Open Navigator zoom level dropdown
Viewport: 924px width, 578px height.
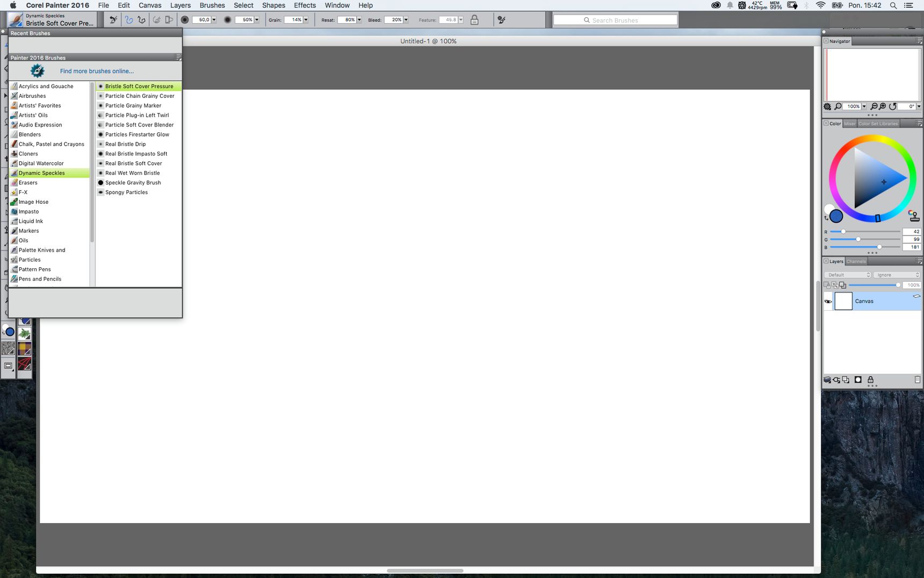point(864,106)
